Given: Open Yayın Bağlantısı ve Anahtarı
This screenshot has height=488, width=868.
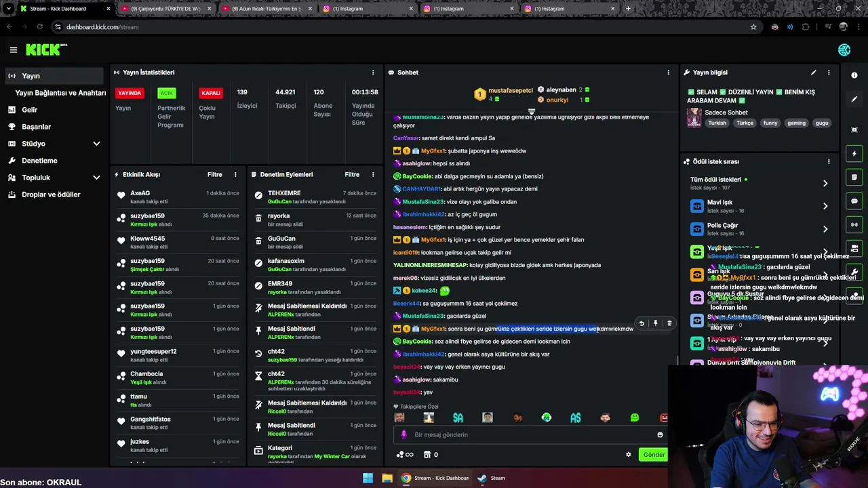Looking at the screenshot, I should tap(60, 93).
